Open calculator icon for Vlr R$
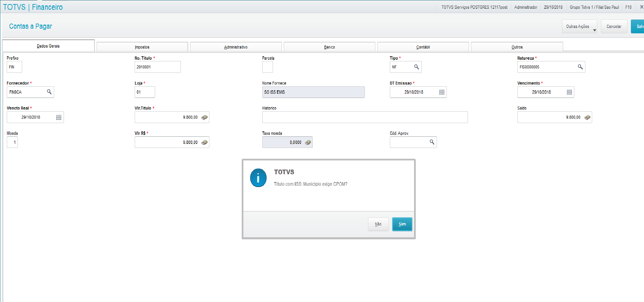Viewport: 644px width, 302px height. coord(204,142)
